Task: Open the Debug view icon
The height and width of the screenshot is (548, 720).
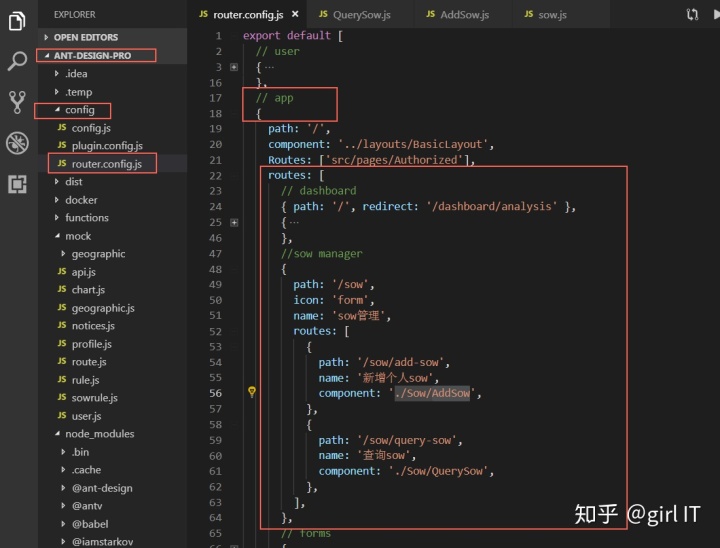Action: [17, 143]
